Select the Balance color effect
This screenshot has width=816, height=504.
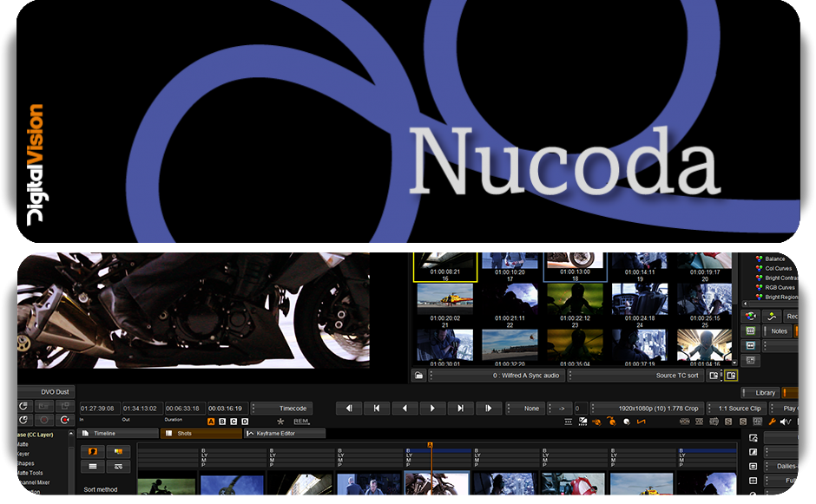click(x=775, y=259)
